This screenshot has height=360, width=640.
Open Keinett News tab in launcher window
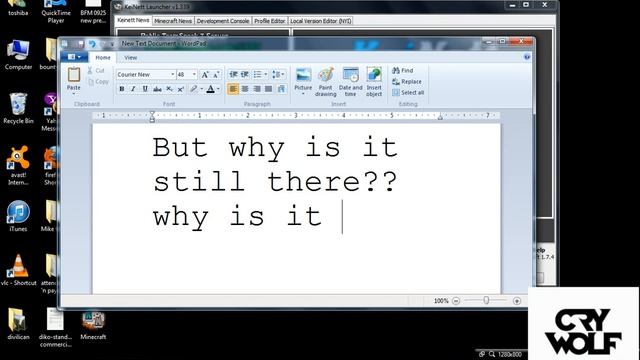point(133,20)
